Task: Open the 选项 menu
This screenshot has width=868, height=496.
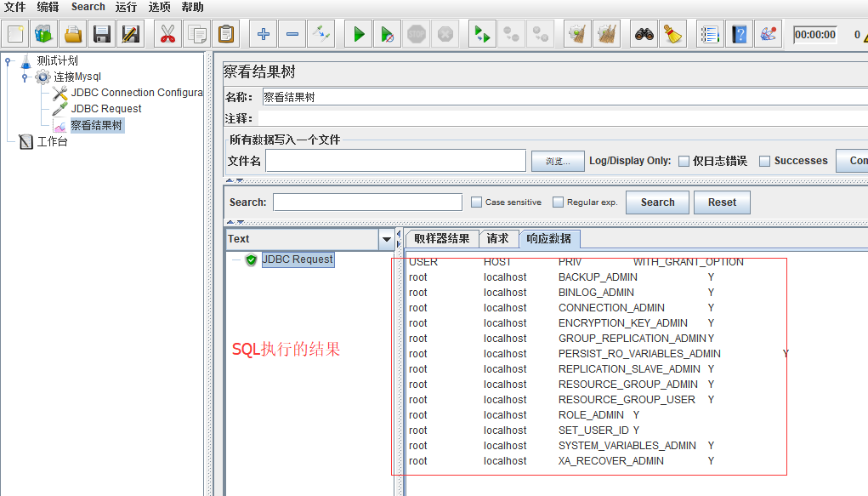Action: click(160, 7)
